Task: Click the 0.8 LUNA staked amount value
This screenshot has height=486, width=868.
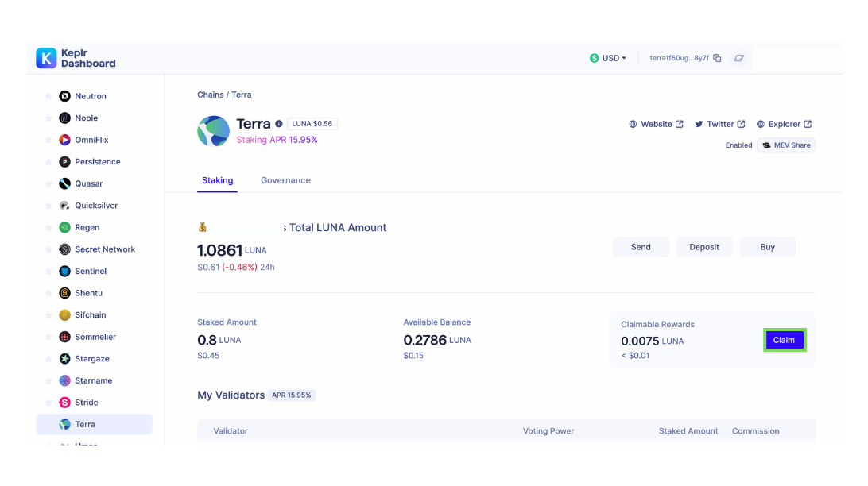Action: 219,340
